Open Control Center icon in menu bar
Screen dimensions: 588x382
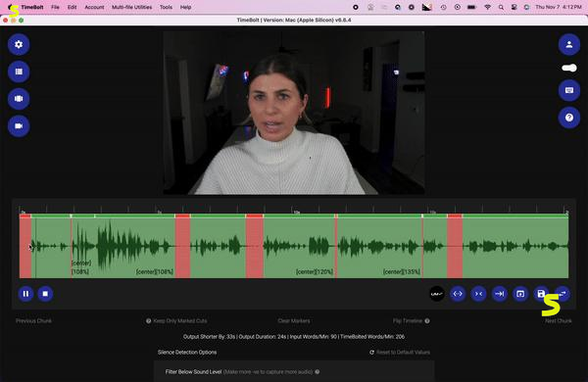(514, 7)
